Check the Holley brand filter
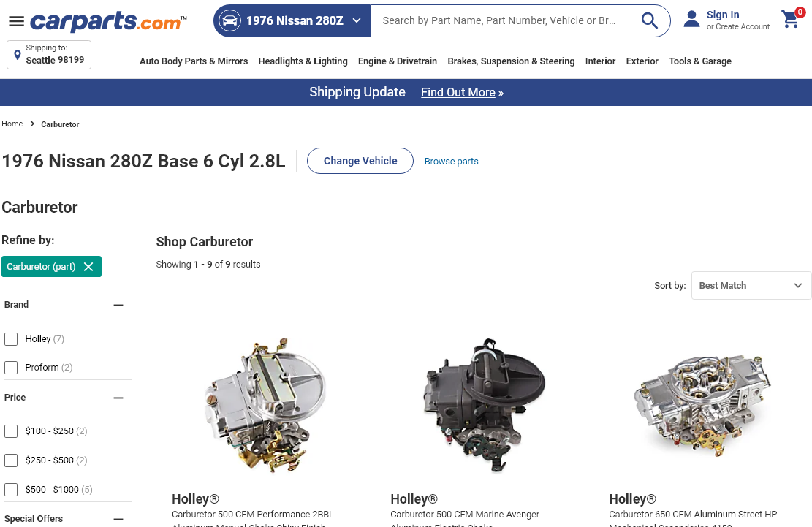The width and height of the screenshot is (812, 527). pyautogui.click(x=11, y=339)
